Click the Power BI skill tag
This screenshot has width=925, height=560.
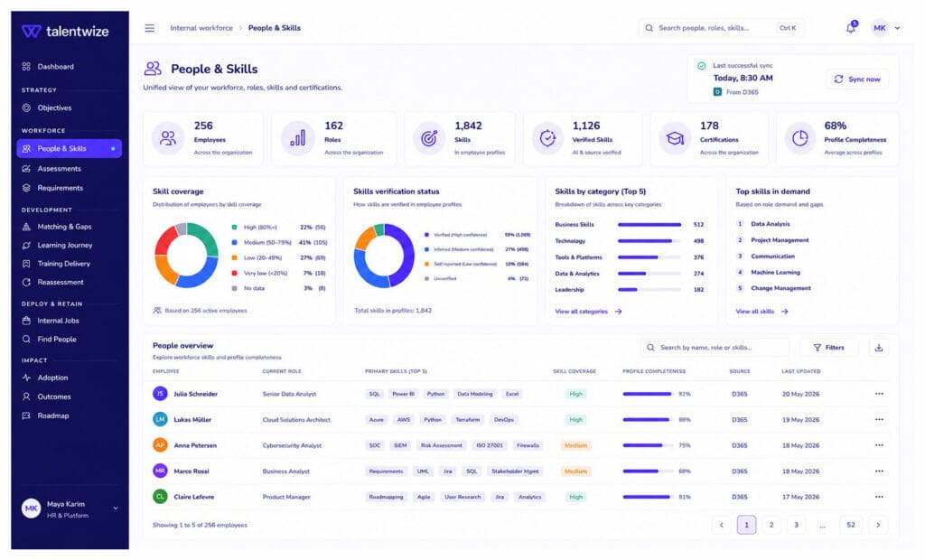coord(403,394)
